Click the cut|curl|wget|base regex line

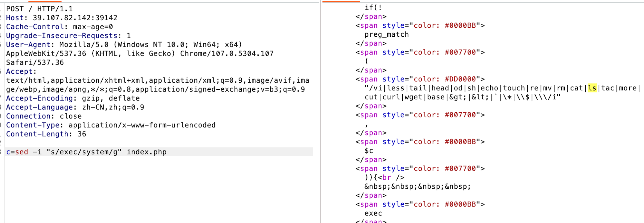pyautogui.click(x=463, y=97)
